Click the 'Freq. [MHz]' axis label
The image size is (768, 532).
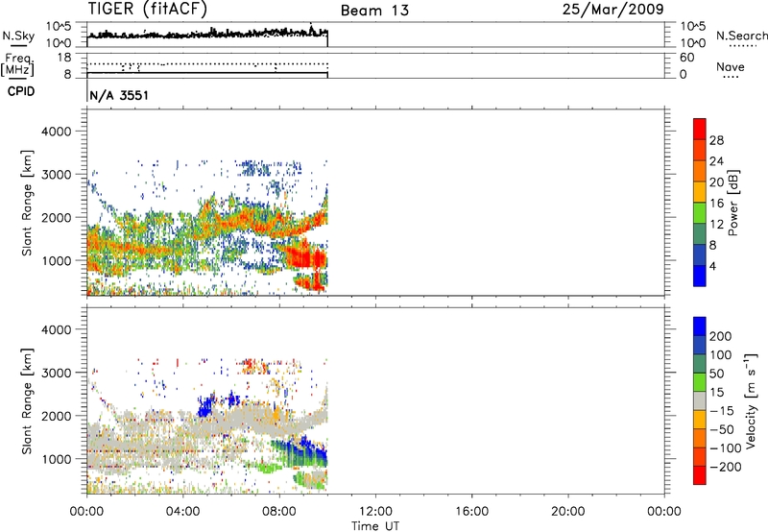point(17,65)
